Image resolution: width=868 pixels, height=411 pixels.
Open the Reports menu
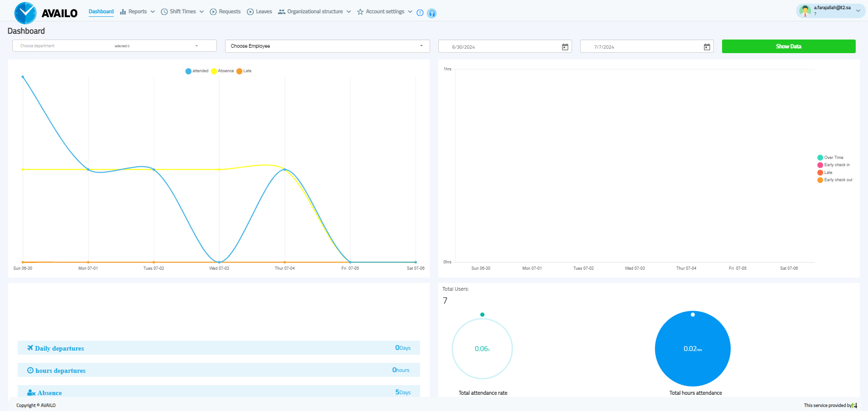pos(137,12)
